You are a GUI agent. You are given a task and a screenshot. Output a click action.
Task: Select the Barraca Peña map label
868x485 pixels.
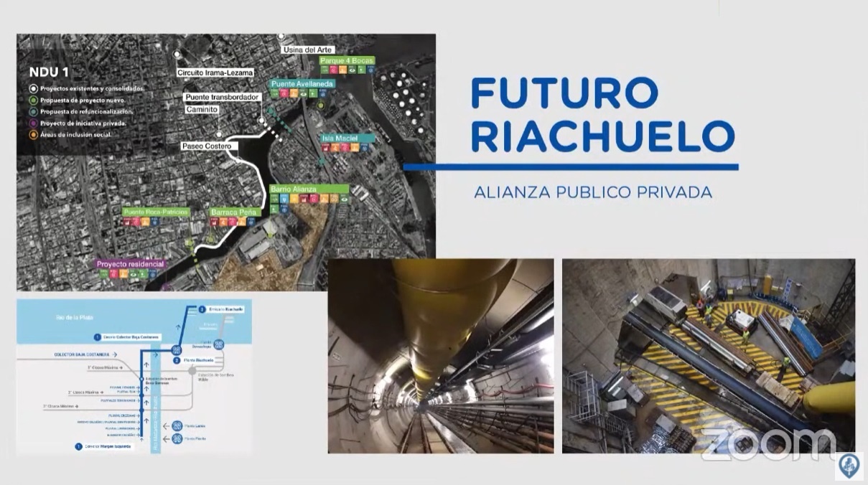coord(234,212)
